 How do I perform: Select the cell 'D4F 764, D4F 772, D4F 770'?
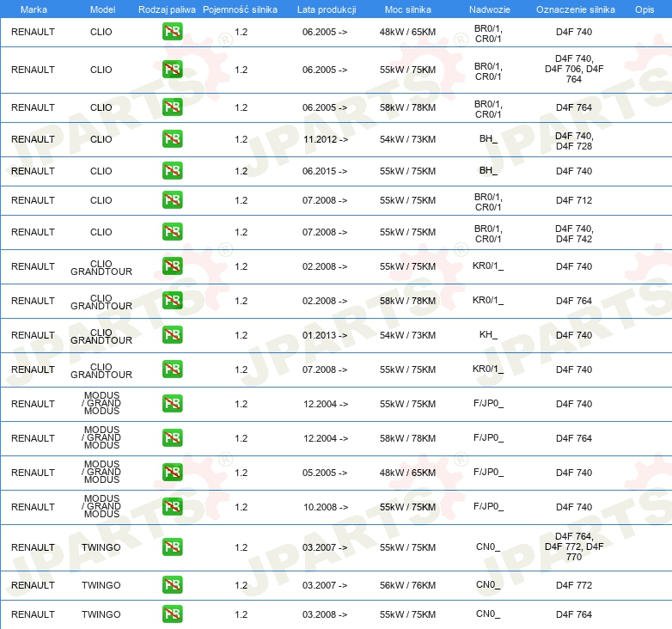tap(574, 547)
